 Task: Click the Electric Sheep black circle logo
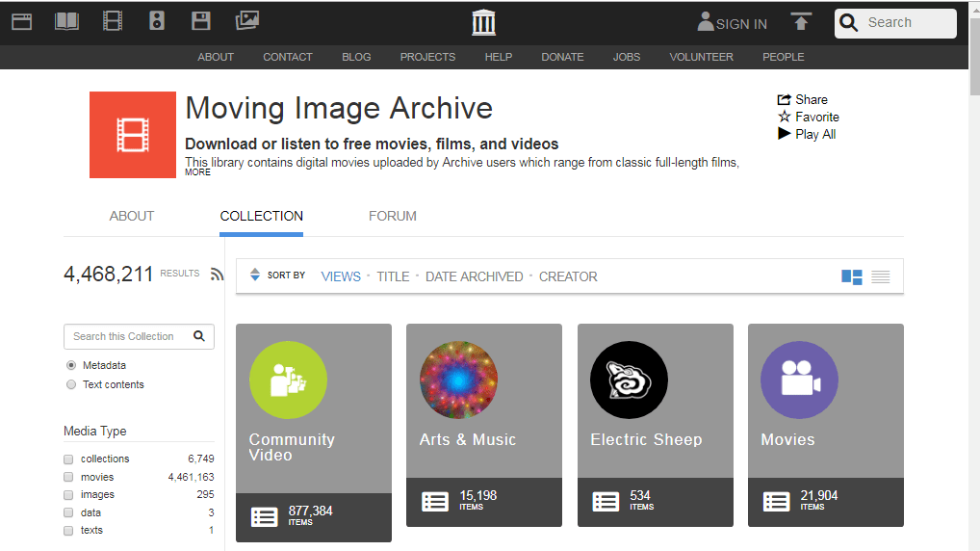click(x=630, y=380)
